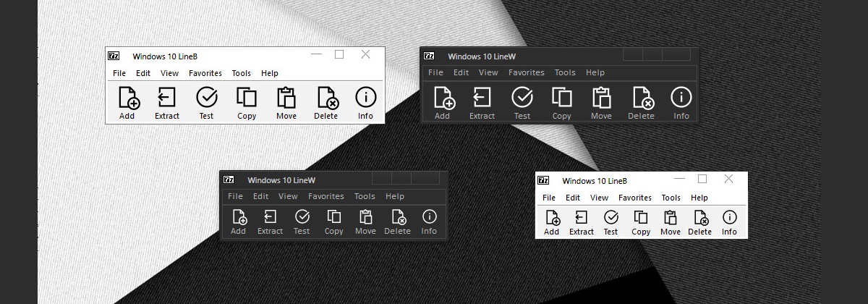Open Favorites menu in large light LineB window
The image size is (868, 304).
pos(205,73)
